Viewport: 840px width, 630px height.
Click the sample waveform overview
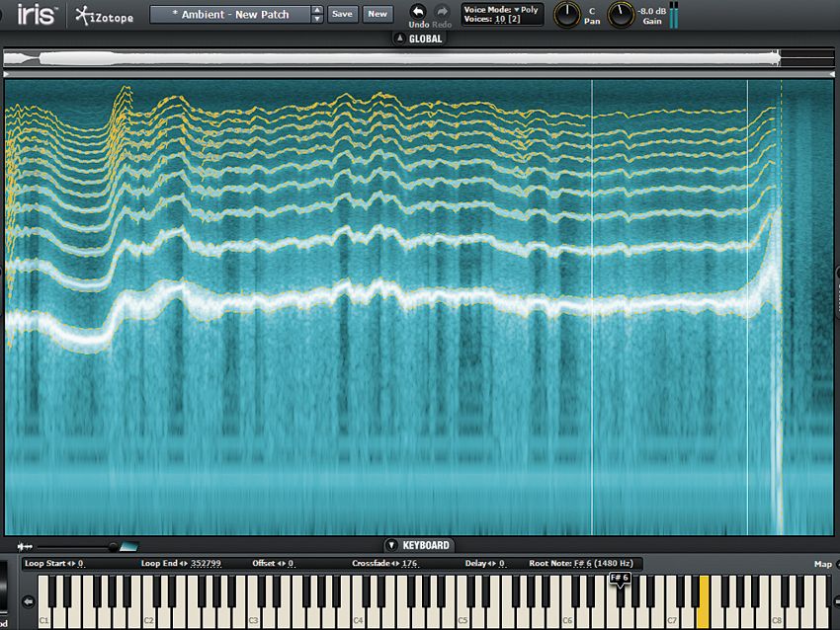pos(419,58)
